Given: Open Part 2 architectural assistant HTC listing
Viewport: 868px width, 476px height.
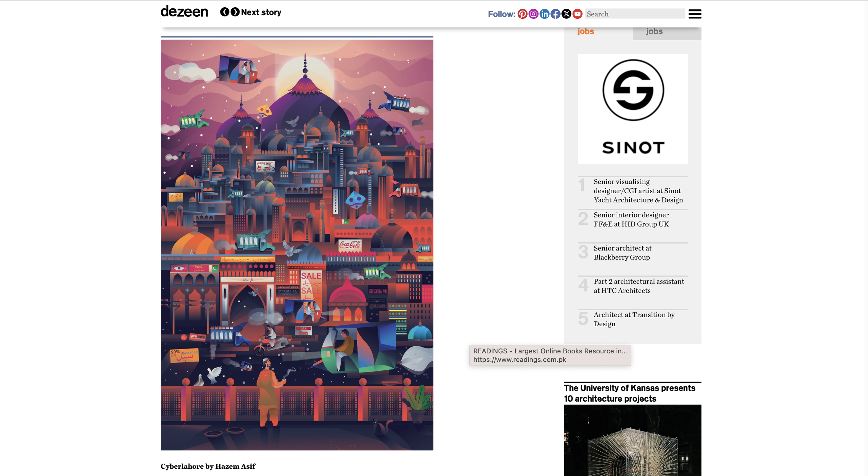Looking at the screenshot, I should click(639, 286).
